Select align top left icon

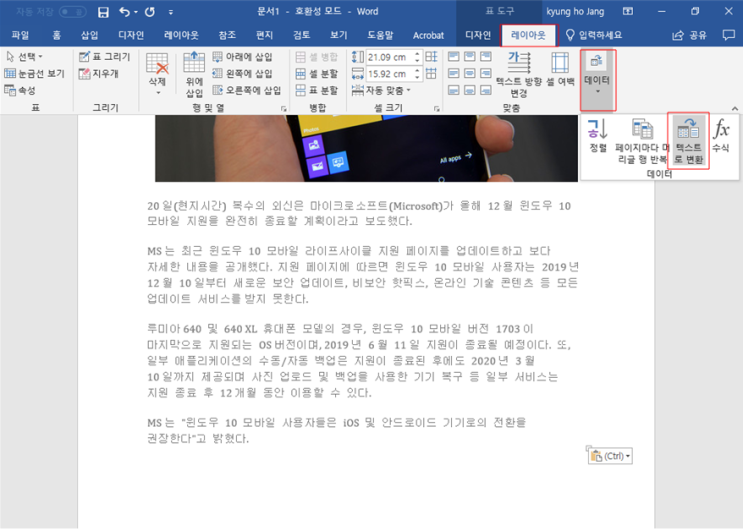click(x=453, y=57)
